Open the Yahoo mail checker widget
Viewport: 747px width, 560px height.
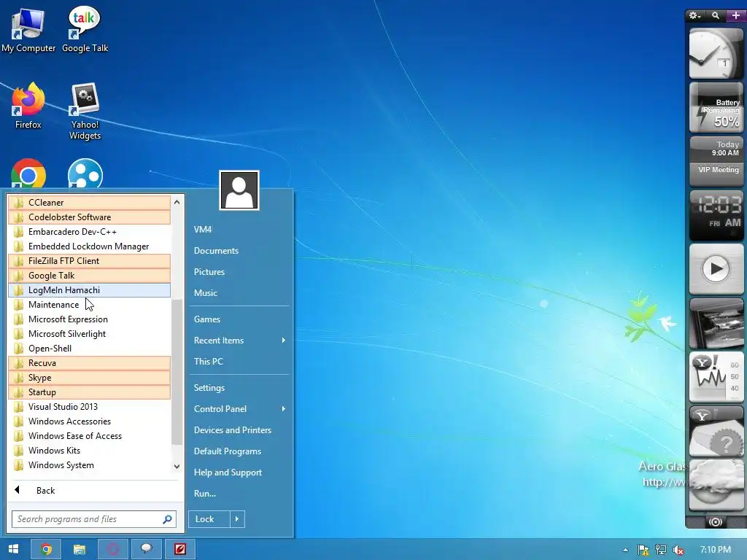coord(716,431)
